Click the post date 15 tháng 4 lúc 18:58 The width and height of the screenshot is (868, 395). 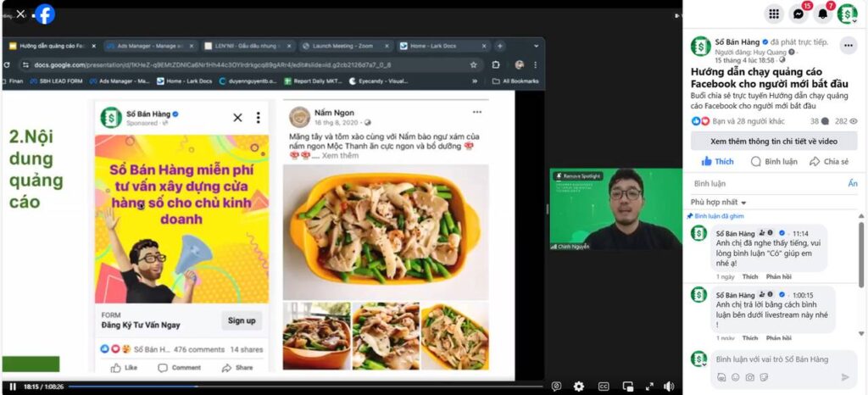[744, 59]
